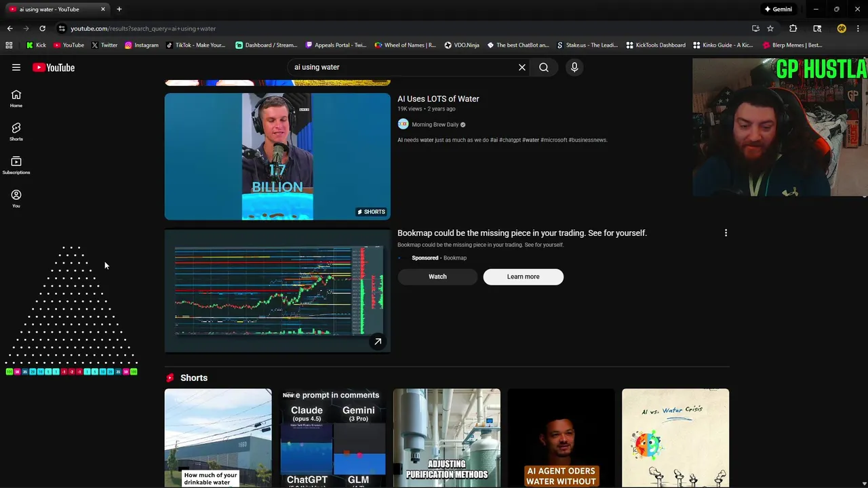
Task: Click the Bookmap ad thumbnail
Action: [277, 291]
